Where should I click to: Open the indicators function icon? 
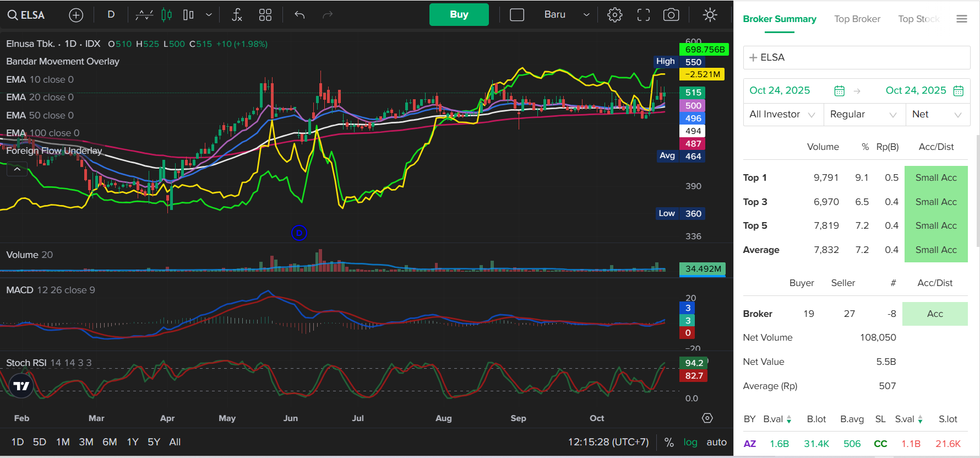click(237, 15)
